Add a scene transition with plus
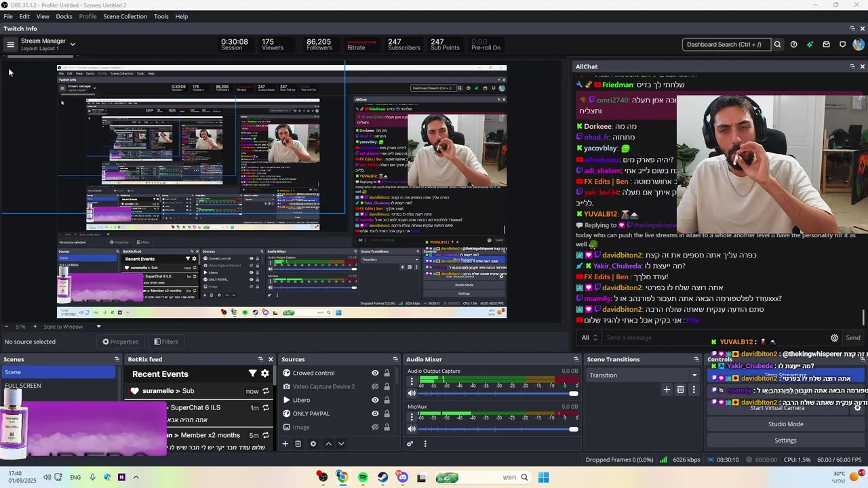 [x=667, y=390]
